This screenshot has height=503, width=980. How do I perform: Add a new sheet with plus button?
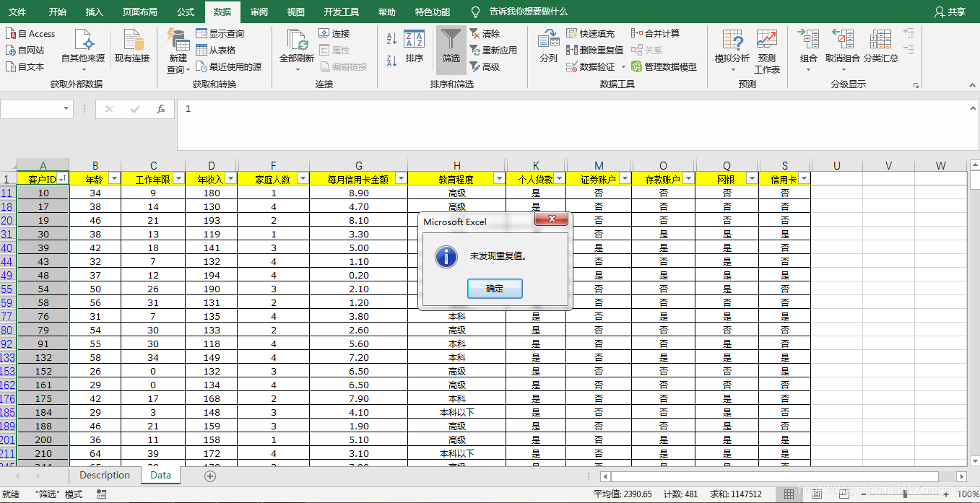[x=210, y=476]
